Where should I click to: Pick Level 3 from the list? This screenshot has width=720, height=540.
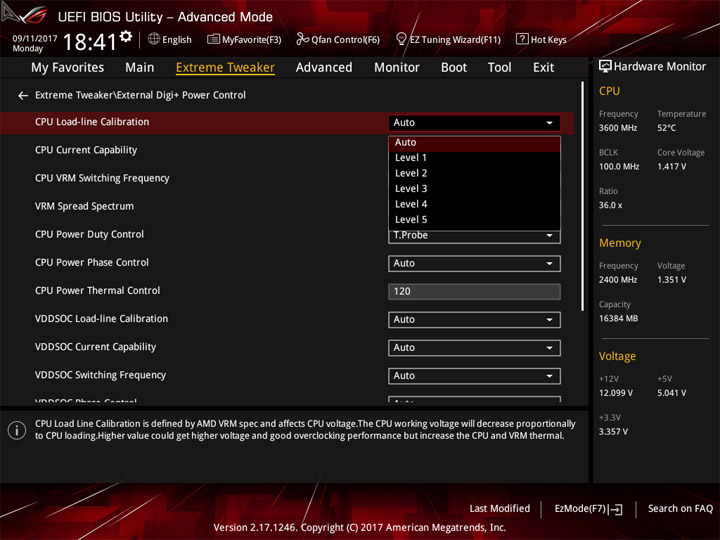pyautogui.click(x=474, y=189)
